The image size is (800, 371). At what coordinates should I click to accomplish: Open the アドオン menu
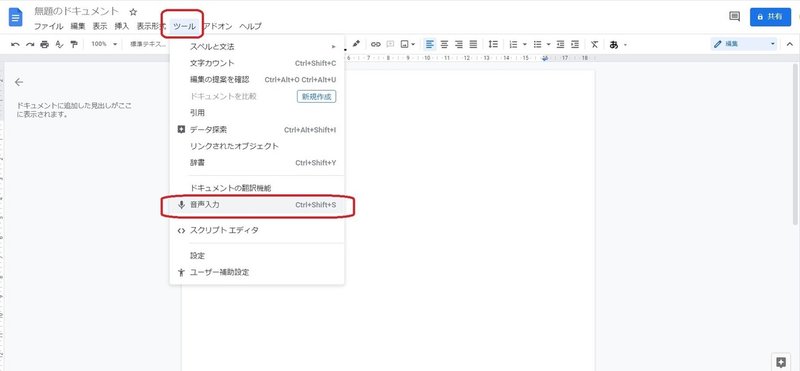218,26
